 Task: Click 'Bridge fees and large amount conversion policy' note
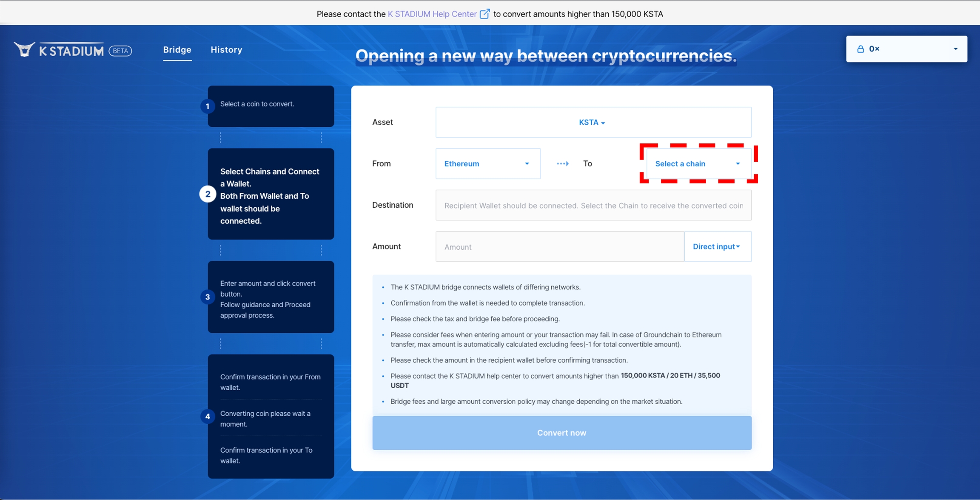[536, 401]
